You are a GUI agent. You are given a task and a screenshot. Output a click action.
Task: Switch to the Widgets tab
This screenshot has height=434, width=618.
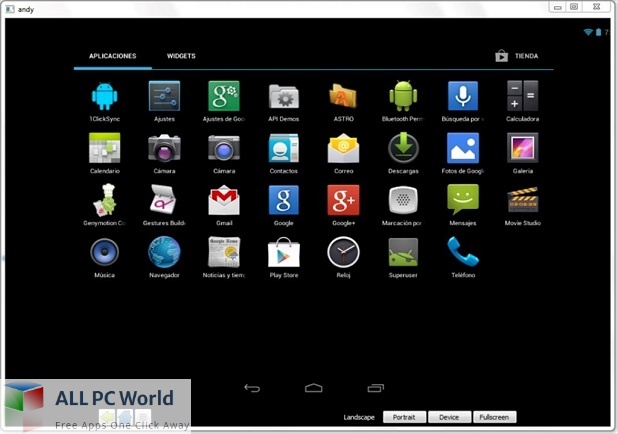(181, 56)
